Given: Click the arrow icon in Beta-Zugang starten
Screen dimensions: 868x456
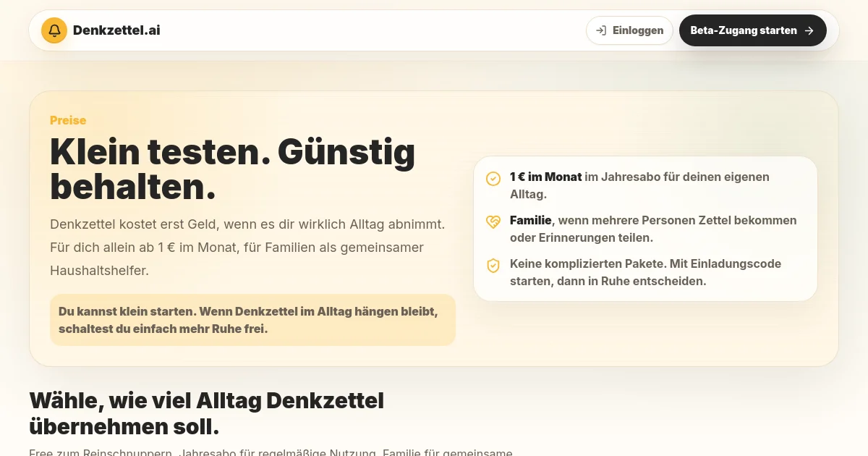Looking at the screenshot, I should pyautogui.click(x=809, y=30).
